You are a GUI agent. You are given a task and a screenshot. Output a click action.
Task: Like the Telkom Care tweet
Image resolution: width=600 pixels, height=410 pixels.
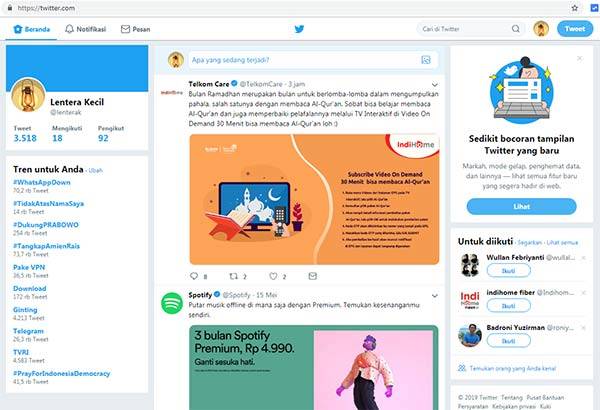click(273, 276)
